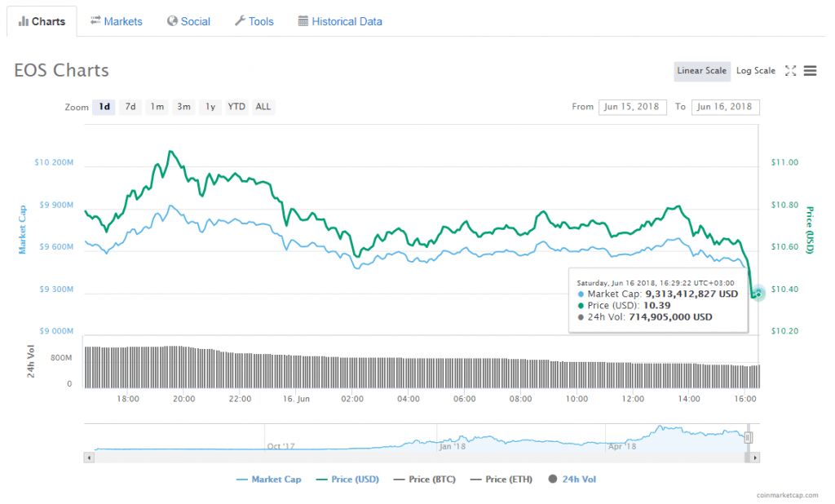Click the navigator left scroll arrow
This screenshot has height=504, width=835.
(89, 458)
